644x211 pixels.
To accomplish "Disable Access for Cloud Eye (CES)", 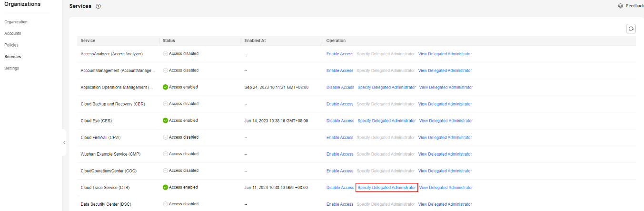I will (x=340, y=121).
